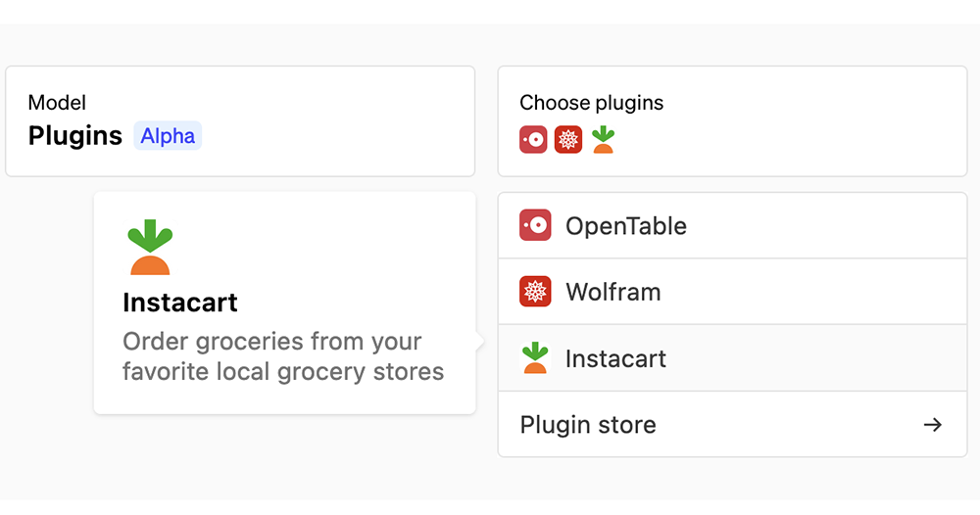980x515 pixels.
Task: Click the Alpha badge next to Plugins
Action: click(x=168, y=135)
